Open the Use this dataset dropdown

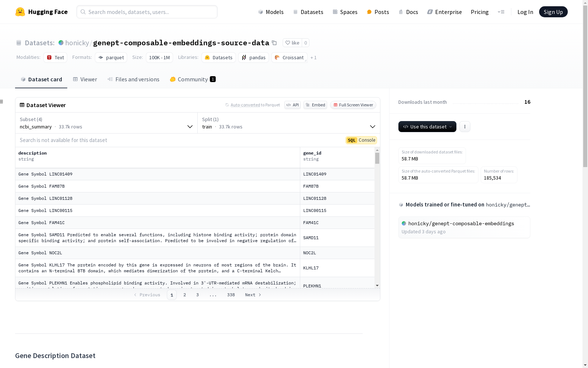click(x=427, y=127)
